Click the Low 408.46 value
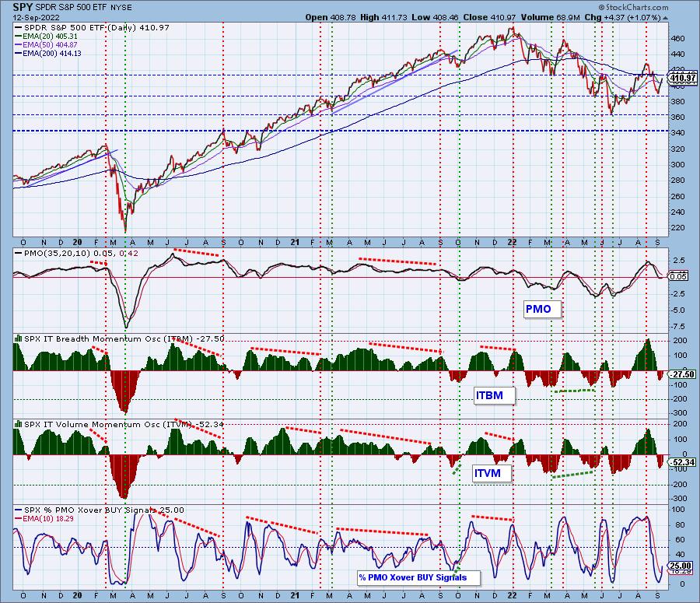 (x=436, y=17)
